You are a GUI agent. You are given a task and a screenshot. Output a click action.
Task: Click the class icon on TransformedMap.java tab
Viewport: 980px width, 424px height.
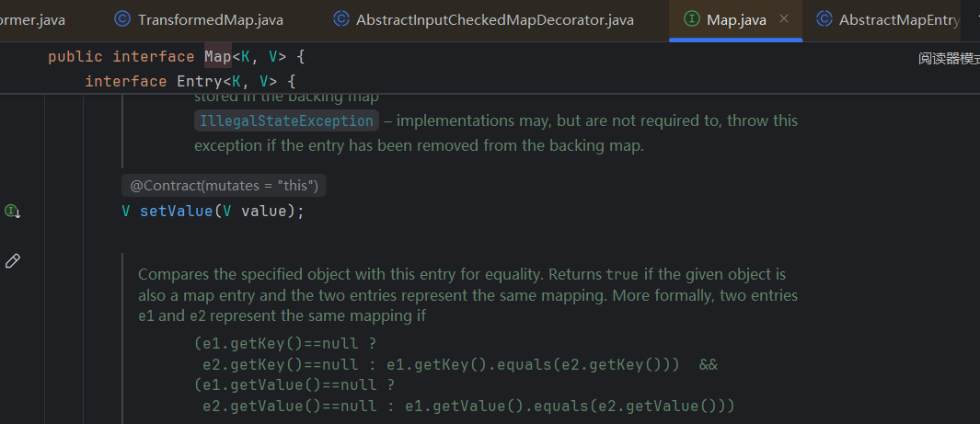click(121, 19)
